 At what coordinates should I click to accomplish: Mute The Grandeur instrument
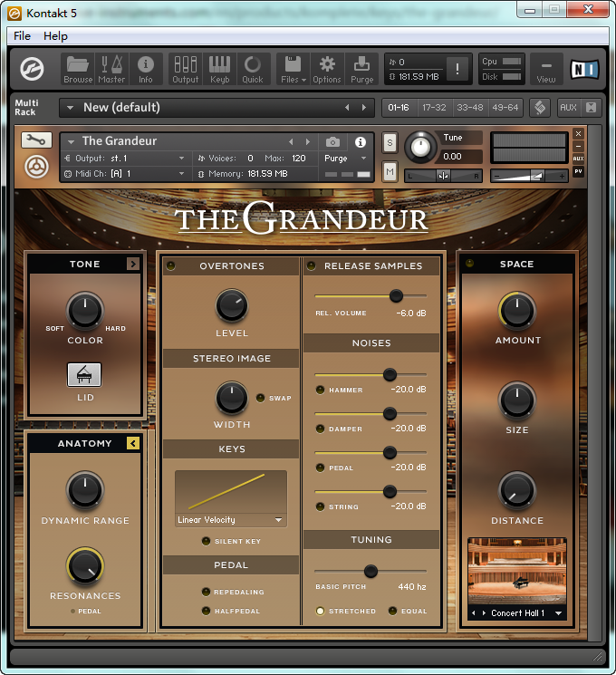click(x=390, y=172)
